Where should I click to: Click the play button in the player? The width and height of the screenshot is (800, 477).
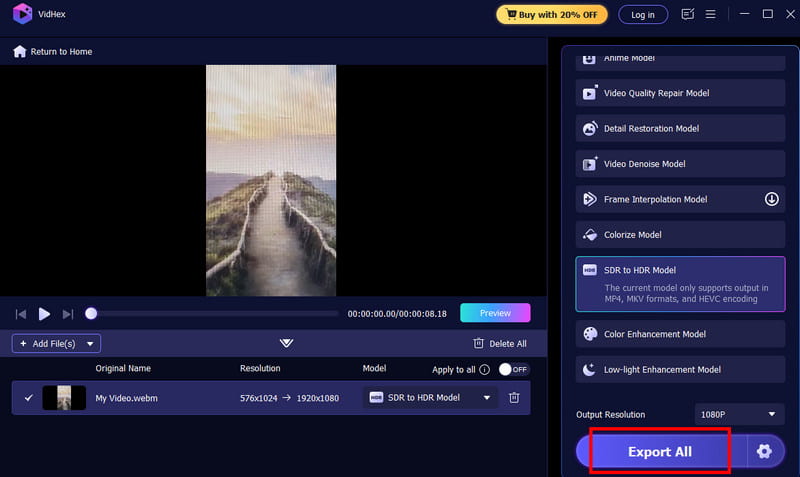click(44, 314)
